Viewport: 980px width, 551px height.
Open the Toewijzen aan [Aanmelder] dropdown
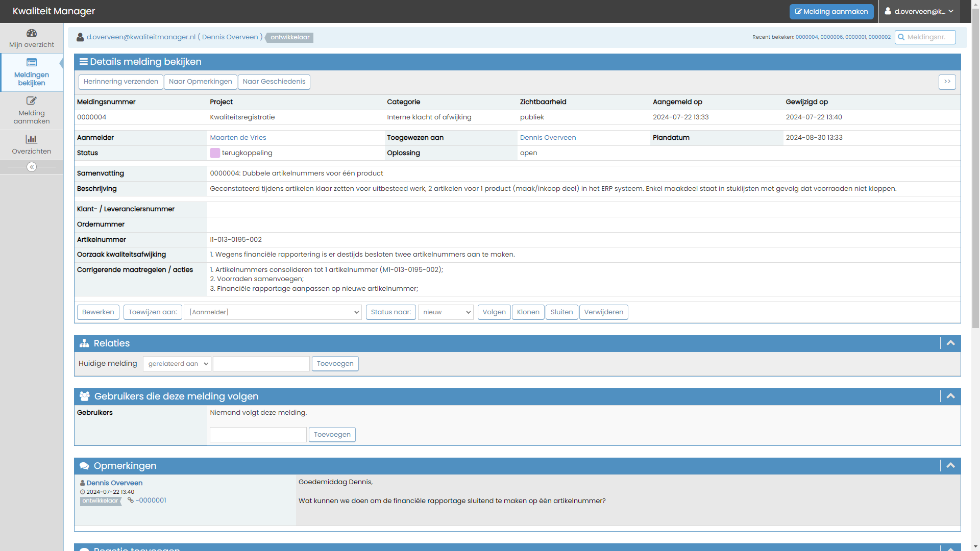pyautogui.click(x=273, y=312)
